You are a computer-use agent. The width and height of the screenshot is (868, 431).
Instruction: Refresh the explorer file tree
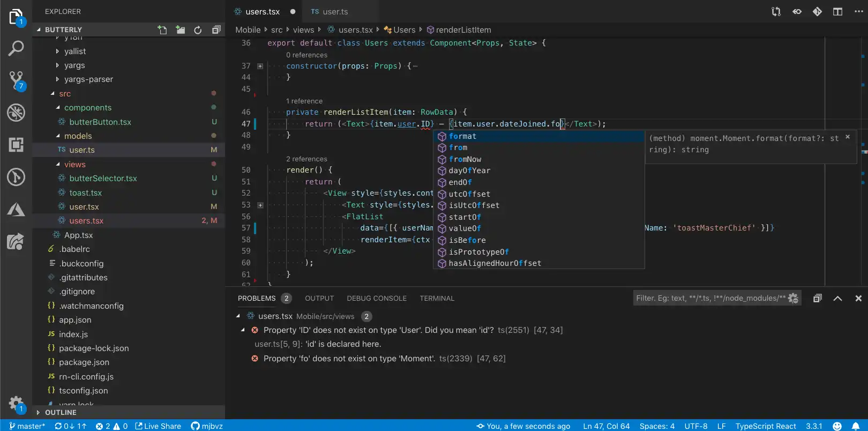pyautogui.click(x=198, y=30)
